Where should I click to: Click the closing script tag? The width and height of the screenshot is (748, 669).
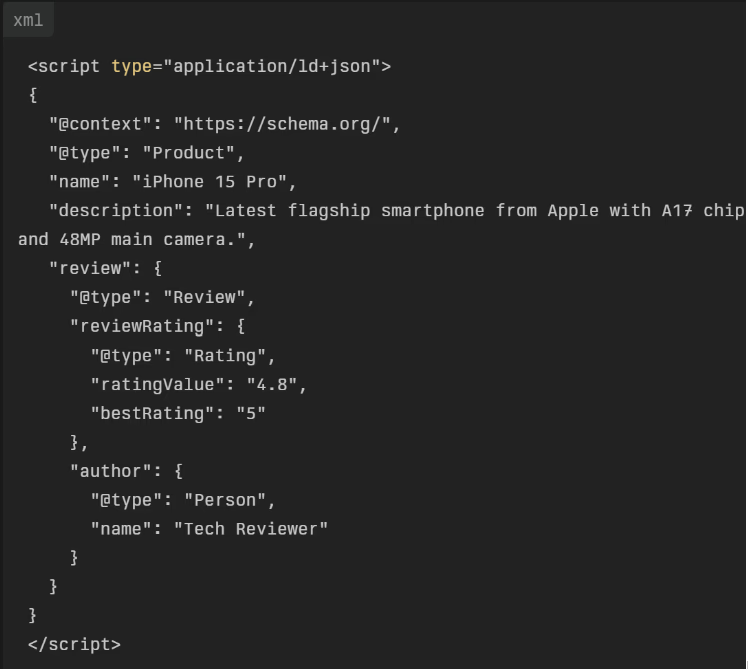click(x=74, y=645)
